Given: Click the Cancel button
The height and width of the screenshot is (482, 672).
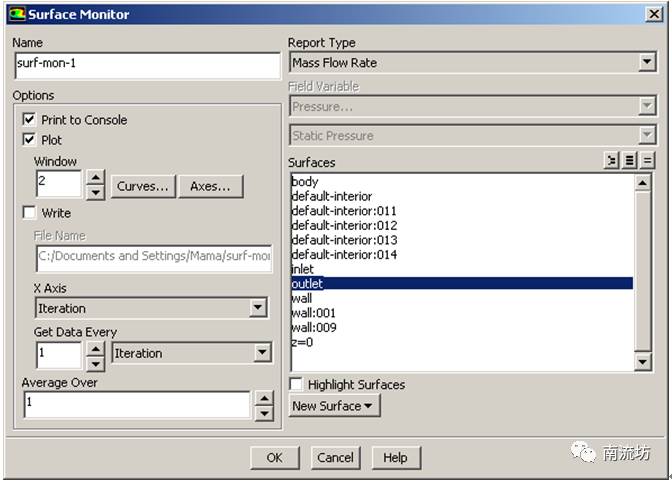Looking at the screenshot, I should [336, 458].
